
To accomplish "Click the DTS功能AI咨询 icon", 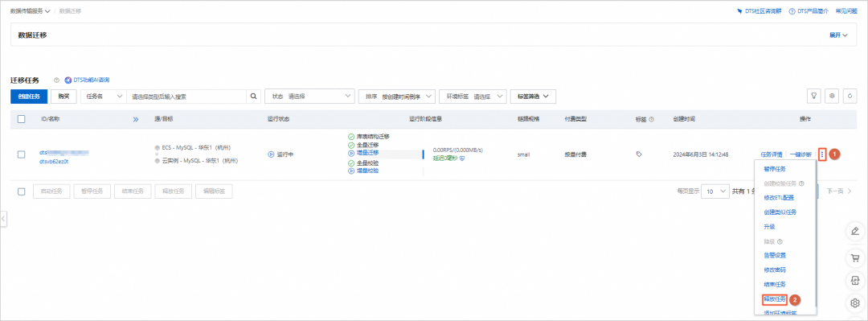I will tap(68, 80).
